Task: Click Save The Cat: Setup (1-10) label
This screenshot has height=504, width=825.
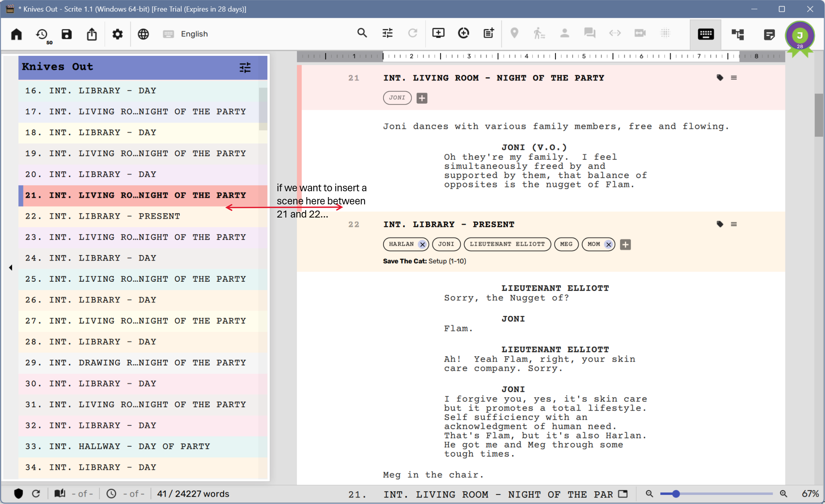Action: tap(424, 261)
